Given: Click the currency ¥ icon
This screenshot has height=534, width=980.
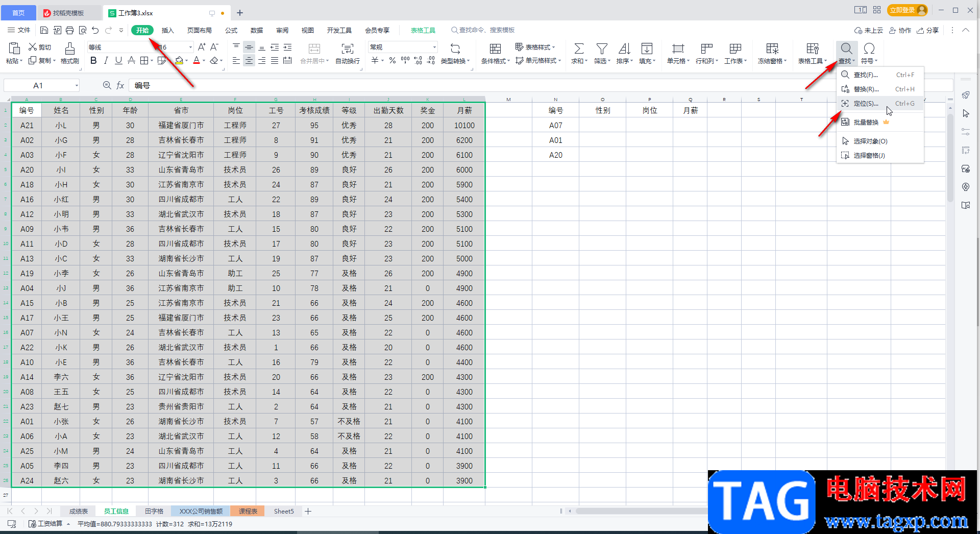Looking at the screenshot, I should (x=375, y=60).
